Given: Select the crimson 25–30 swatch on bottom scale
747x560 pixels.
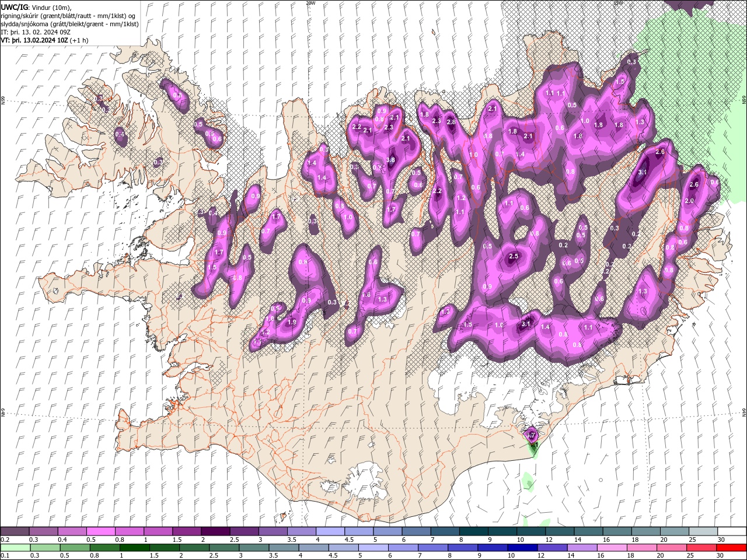Looking at the screenshot, I should pos(702,548).
